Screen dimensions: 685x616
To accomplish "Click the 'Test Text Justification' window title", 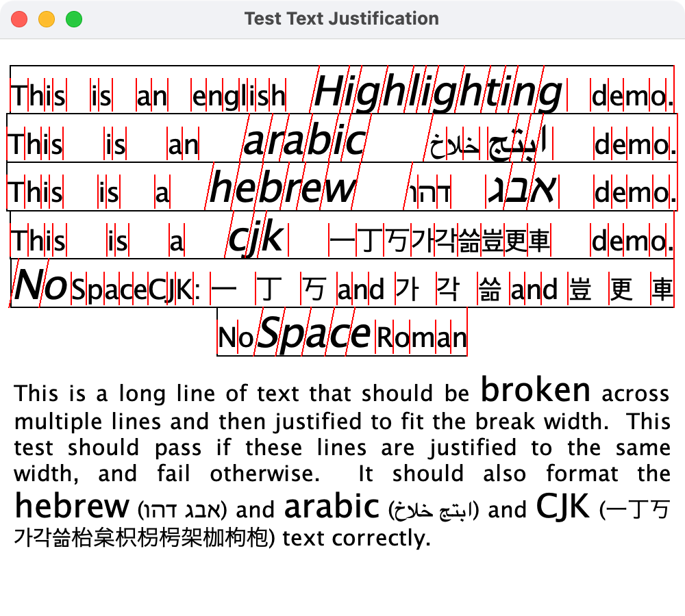I will 341,18.
